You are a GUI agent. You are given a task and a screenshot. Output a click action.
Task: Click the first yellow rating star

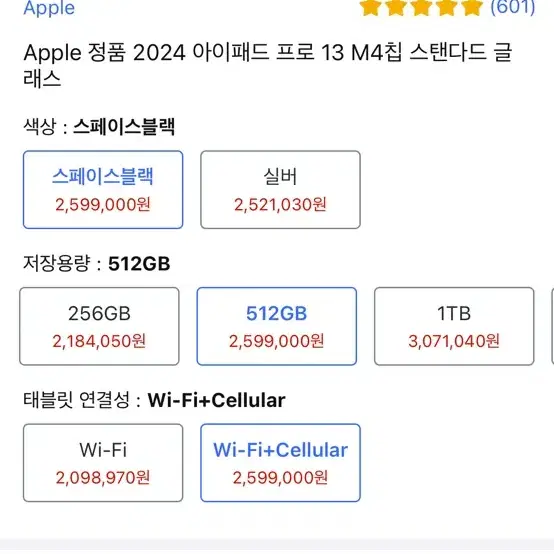(x=370, y=8)
